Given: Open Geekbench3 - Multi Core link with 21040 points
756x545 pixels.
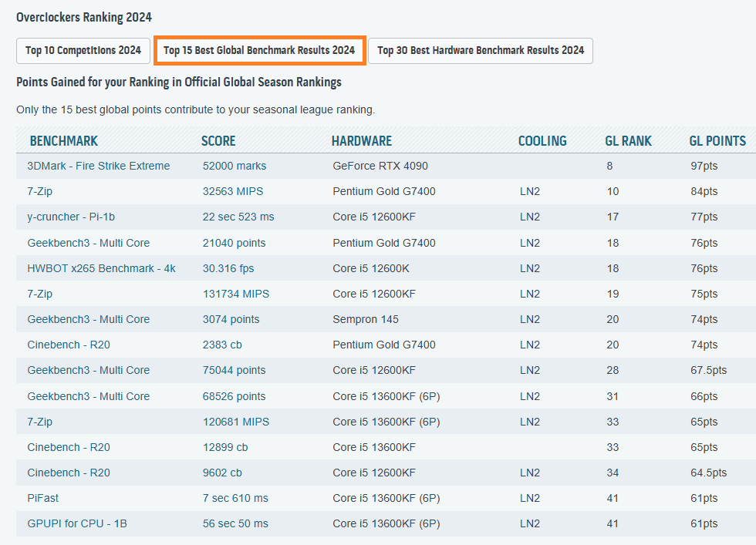Looking at the screenshot, I should [x=88, y=243].
